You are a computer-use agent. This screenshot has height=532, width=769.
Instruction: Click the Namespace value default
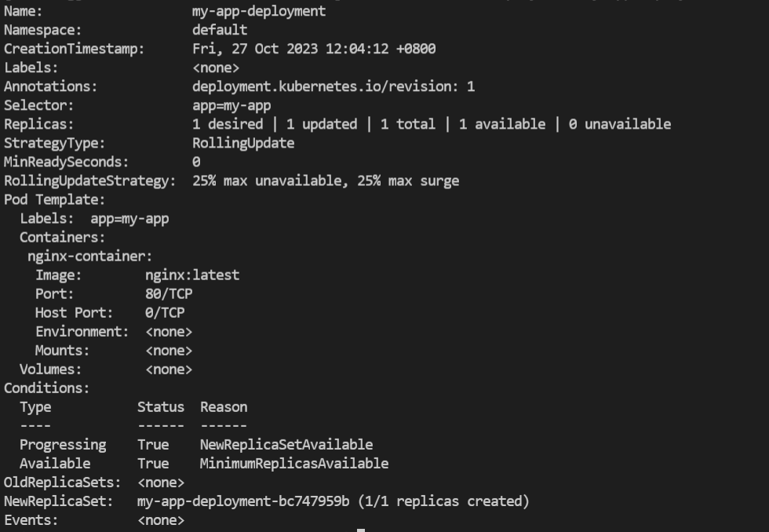pyautogui.click(x=220, y=31)
